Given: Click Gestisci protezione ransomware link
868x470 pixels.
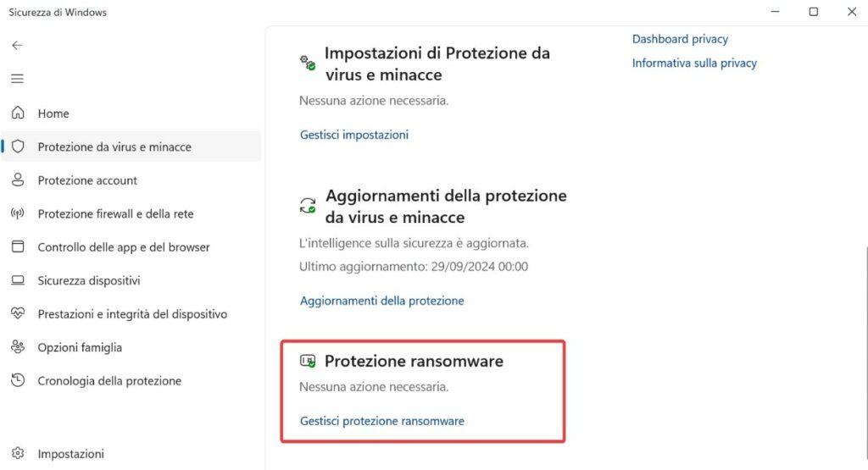Looking at the screenshot, I should click(x=382, y=421).
